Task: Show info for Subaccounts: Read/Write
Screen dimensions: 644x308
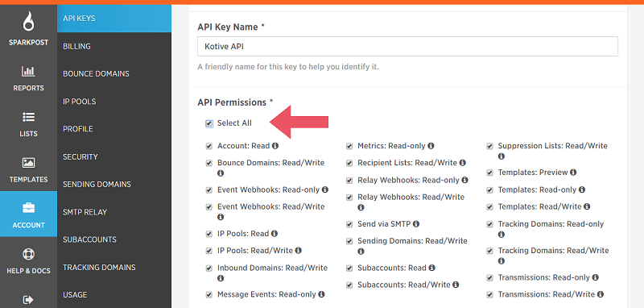Action: [456, 285]
